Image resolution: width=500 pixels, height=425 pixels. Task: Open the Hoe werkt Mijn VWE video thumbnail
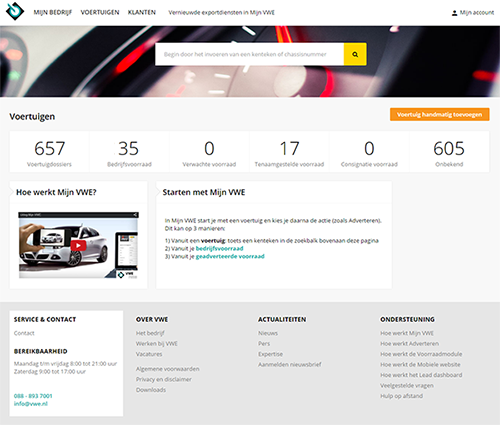coord(78,245)
